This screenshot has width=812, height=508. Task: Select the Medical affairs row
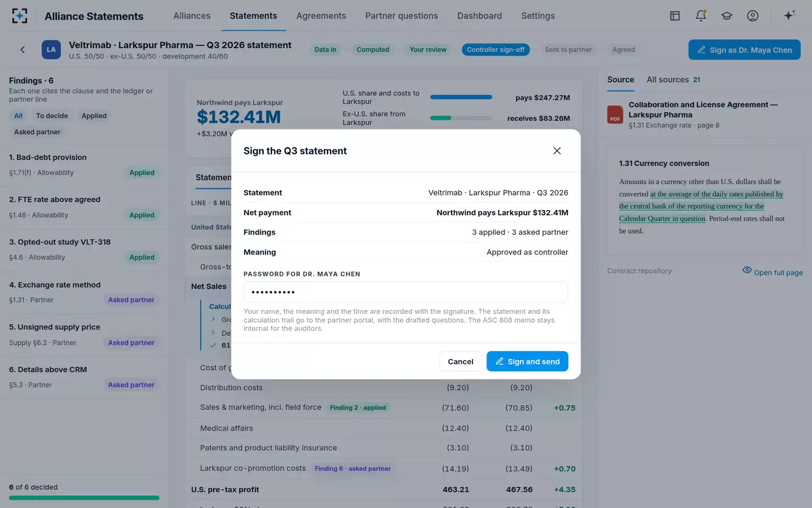coord(383,428)
